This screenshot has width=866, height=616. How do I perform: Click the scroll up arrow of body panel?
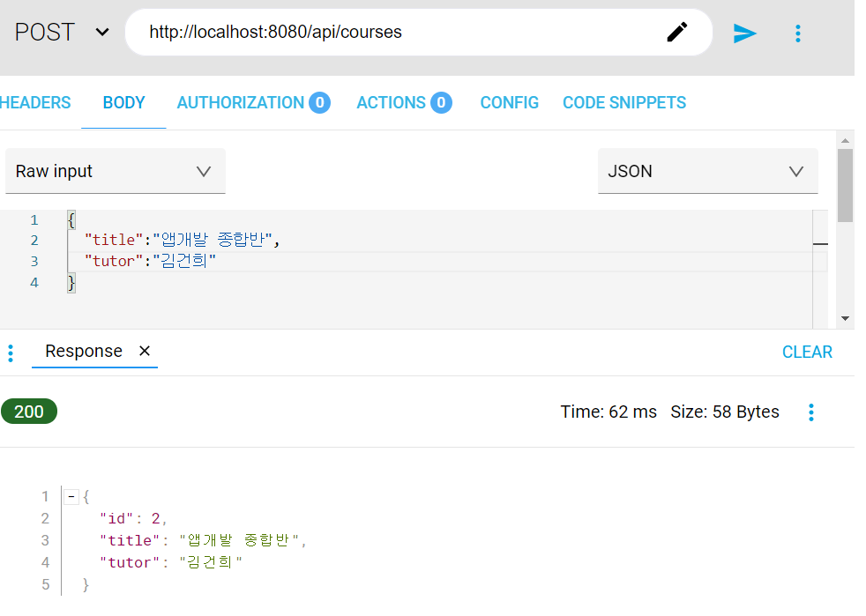(x=845, y=140)
